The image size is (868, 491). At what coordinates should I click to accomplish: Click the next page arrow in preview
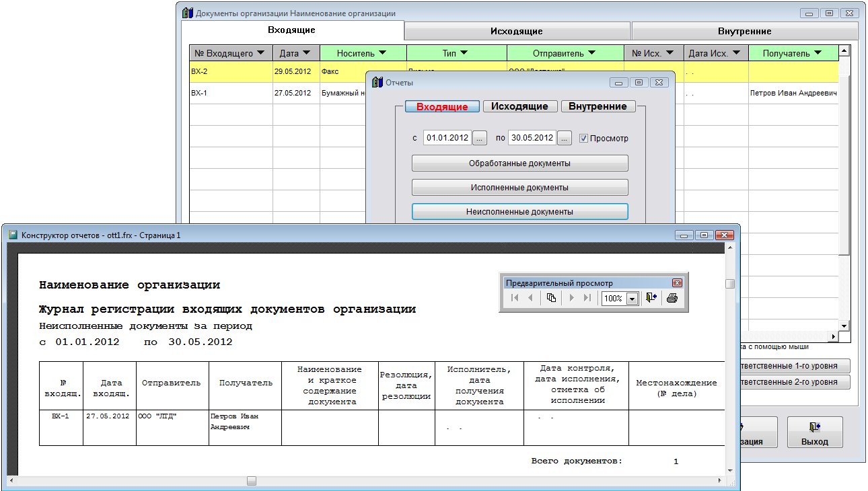pyautogui.click(x=572, y=298)
